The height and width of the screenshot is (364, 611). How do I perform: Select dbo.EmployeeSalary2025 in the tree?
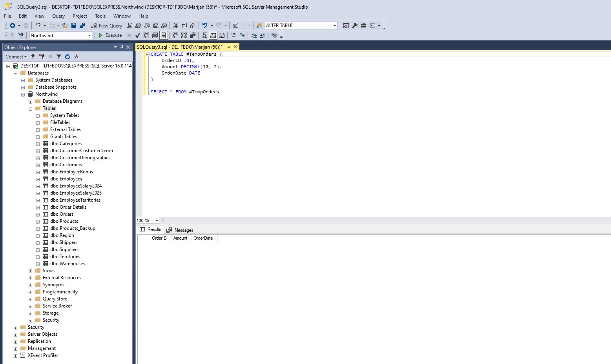point(76,193)
